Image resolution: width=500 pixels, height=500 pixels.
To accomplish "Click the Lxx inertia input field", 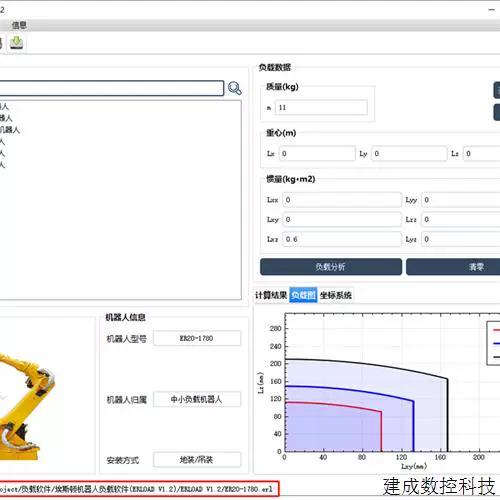I will coord(342,200).
